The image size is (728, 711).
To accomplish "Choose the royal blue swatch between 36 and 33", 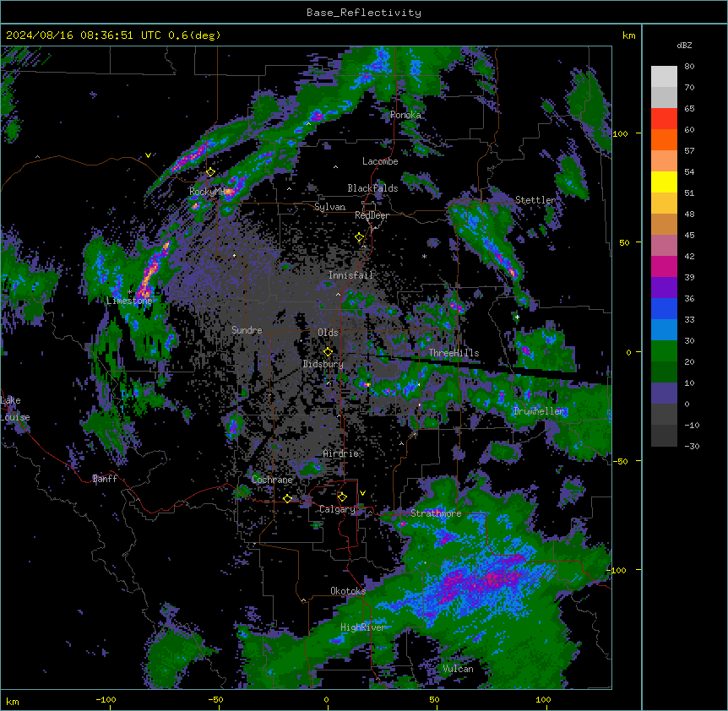I will click(x=664, y=308).
